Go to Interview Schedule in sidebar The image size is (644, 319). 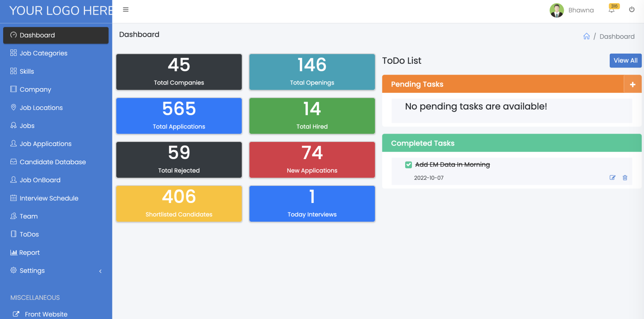point(49,198)
